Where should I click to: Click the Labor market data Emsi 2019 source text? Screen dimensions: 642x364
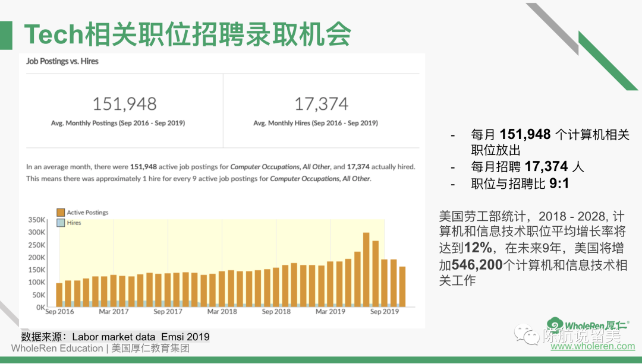coord(141,337)
